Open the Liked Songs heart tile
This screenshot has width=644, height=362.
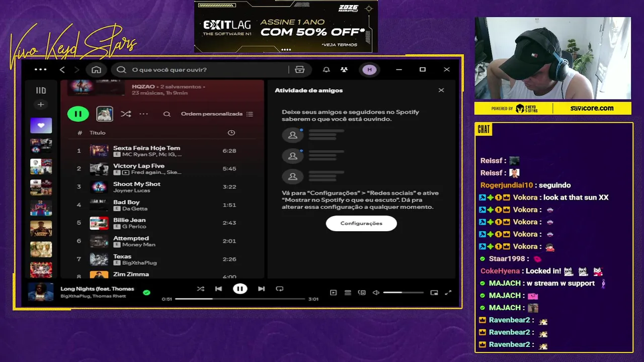(41, 125)
